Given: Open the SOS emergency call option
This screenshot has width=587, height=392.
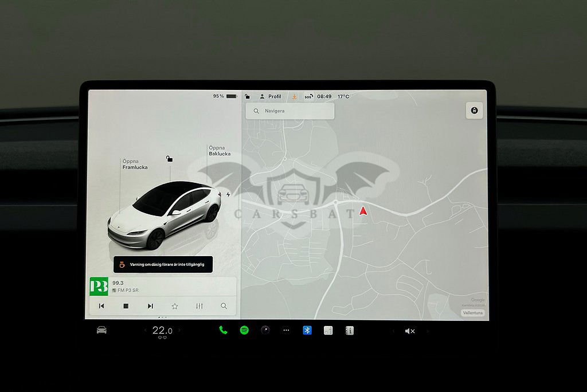Looking at the screenshot, I should click(x=308, y=97).
